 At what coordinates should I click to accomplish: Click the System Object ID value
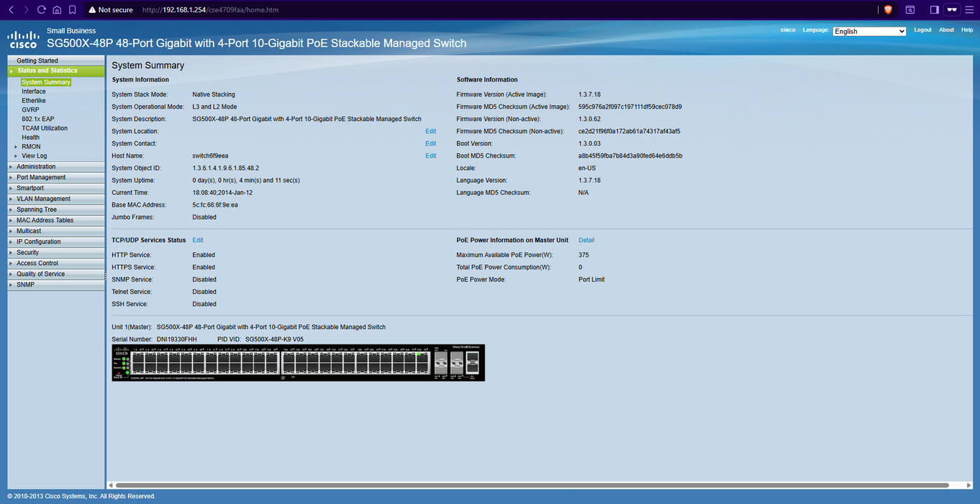coord(225,168)
